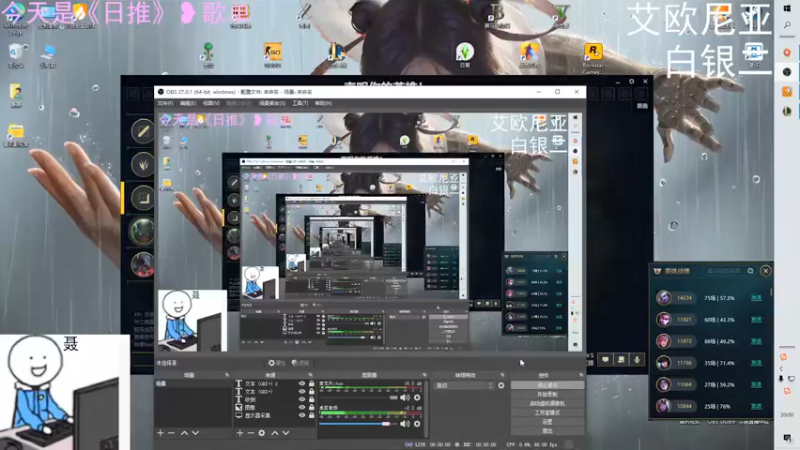This screenshot has width=800, height=450.
Task: Remove selected source with minus icon
Action: 251,433
